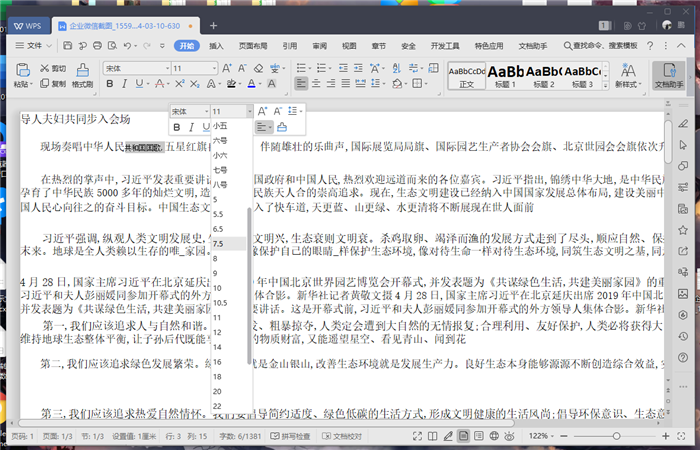Decrease font size in the ribbon
This screenshot has width=700, height=450.
pyautogui.click(x=242, y=68)
